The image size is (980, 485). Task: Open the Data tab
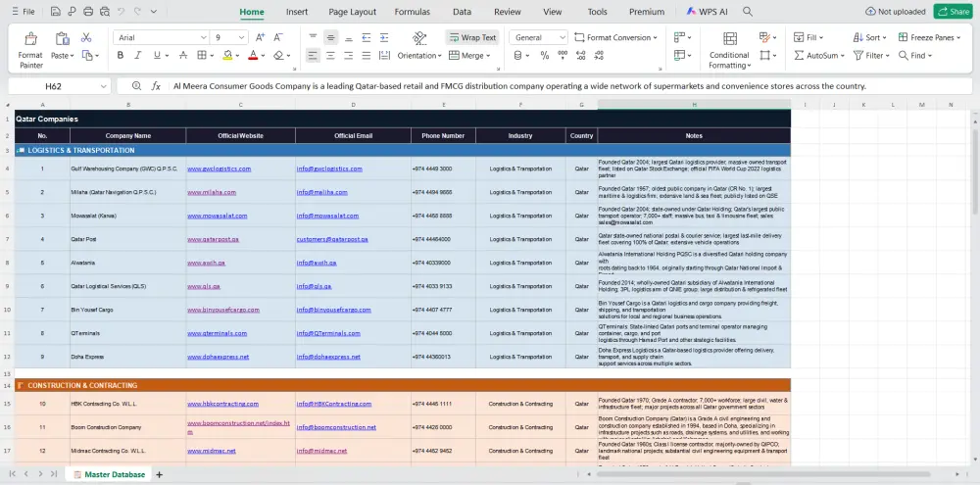[462, 12]
